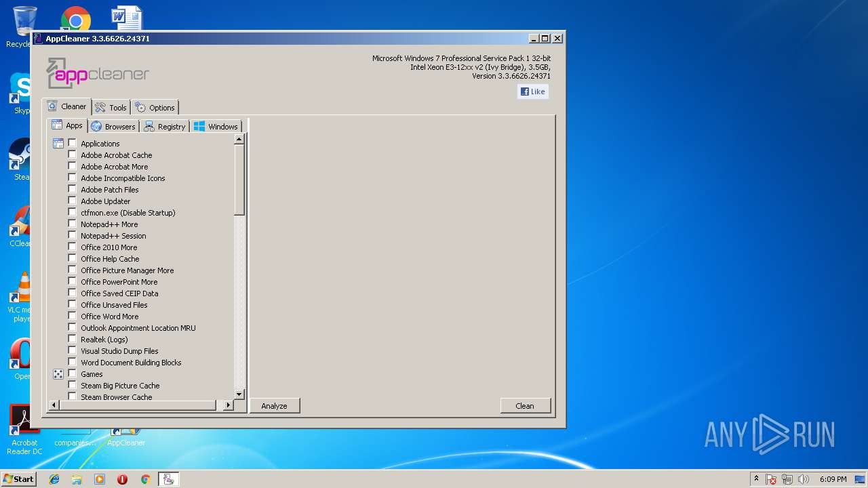Screen dimensions: 868x488
Task: Open the Start menu
Action: [x=18, y=479]
